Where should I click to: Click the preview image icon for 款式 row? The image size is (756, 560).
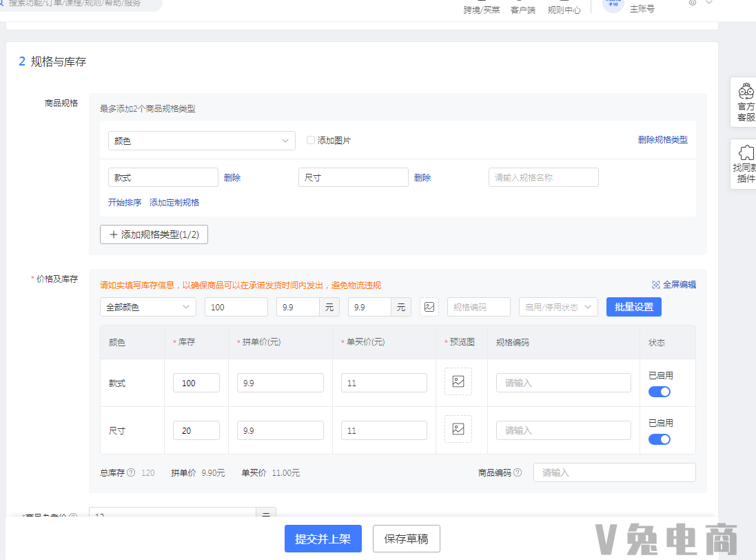point(458,382)
